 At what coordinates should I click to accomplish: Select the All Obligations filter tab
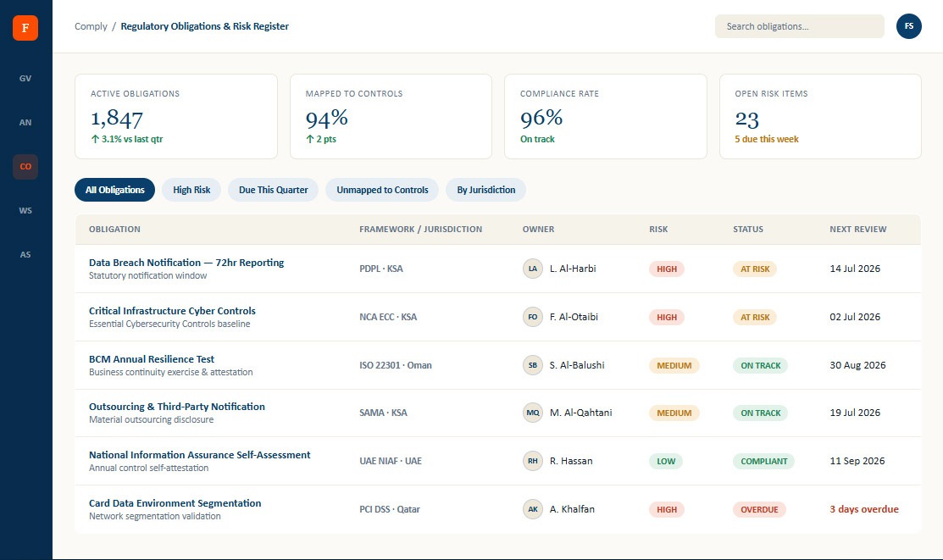pyautogui.click(x=115, y=190)
